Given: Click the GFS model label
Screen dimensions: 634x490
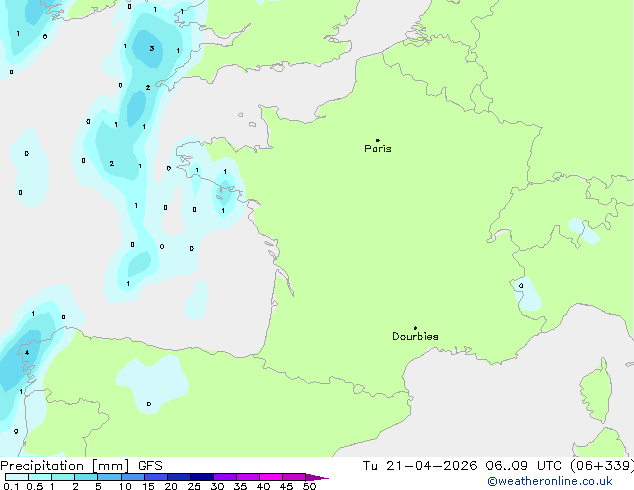Looking at the screenshot, I should tap(150, 466).
